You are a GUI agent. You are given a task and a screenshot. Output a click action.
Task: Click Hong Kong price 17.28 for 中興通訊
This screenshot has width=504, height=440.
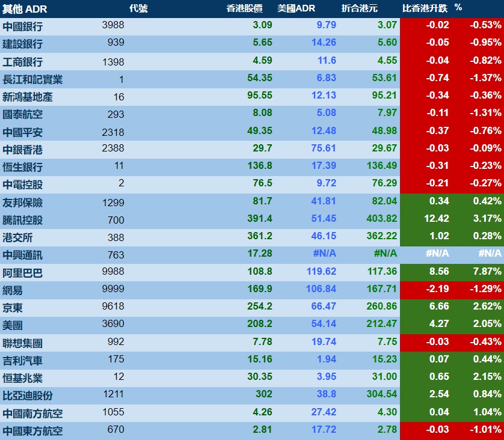point(260,254)
